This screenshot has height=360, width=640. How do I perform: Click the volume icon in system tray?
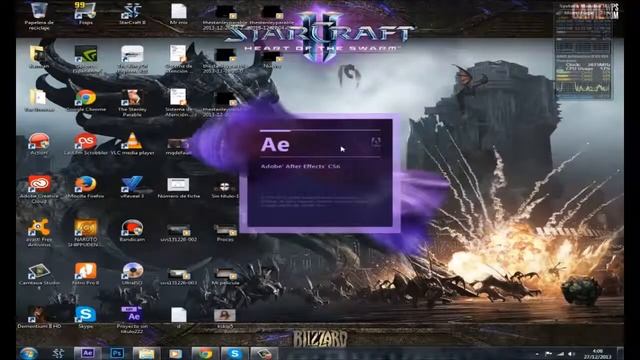(571, 354)
